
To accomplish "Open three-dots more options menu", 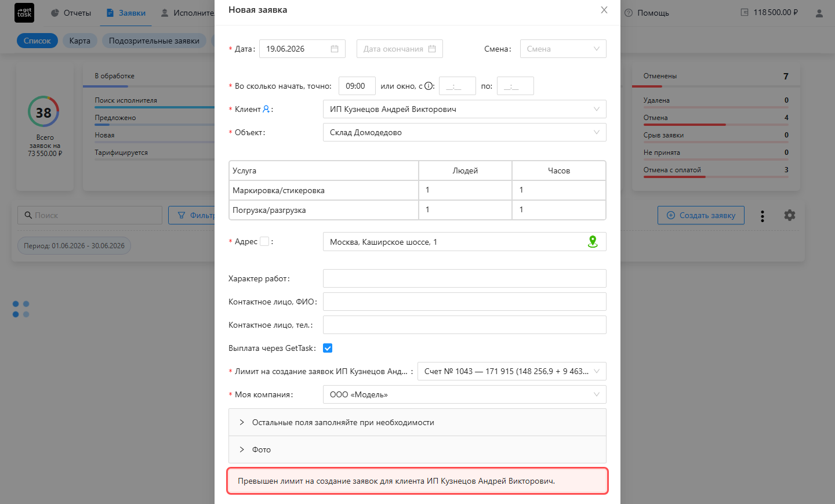I will 763,216.
